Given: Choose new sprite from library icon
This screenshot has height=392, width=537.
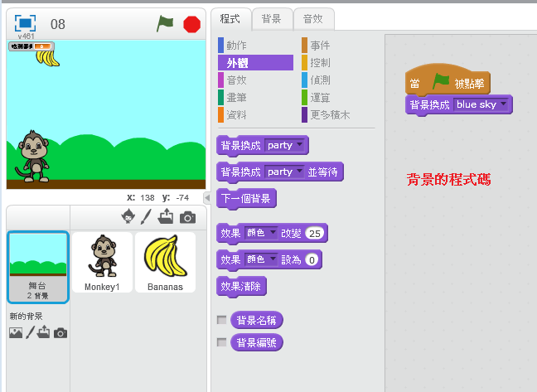Looking at the screenshot, I should 128,216.
